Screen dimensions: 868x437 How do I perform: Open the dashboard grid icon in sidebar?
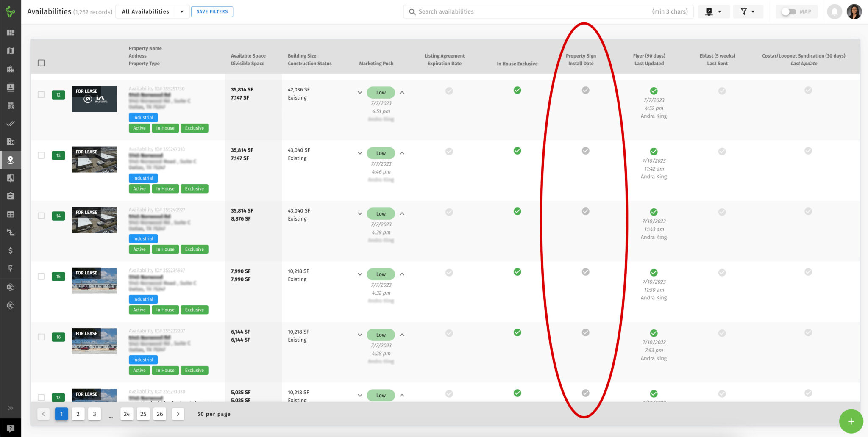pos(11,33)
